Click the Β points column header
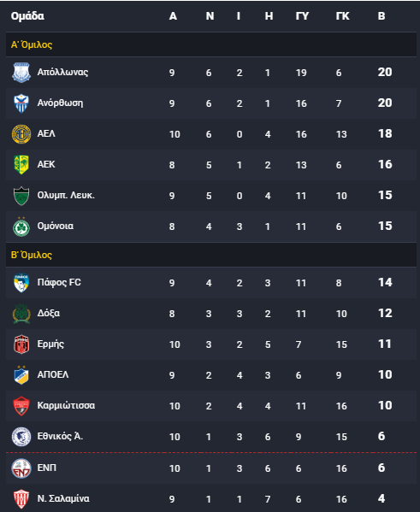The height and width of the screenshot is (512, 420). (x=382, y=15)
